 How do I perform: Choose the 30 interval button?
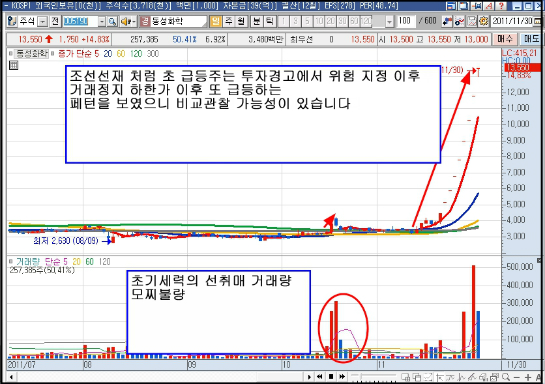(342, 22)
